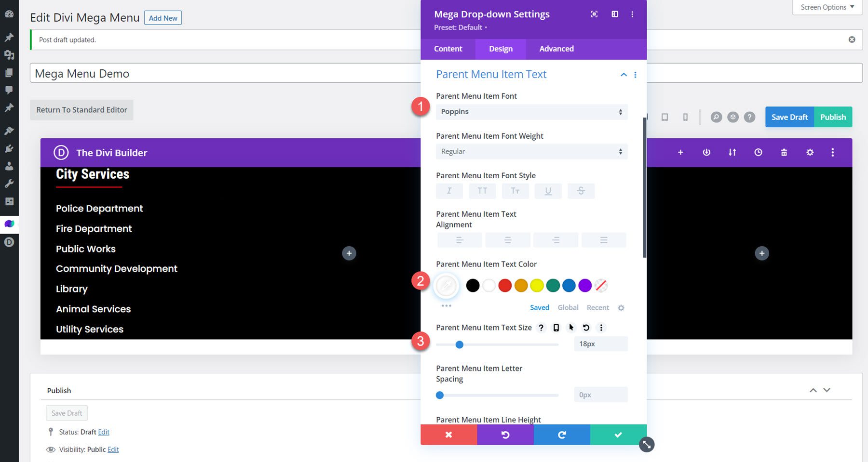Click the swap rows arrows icon
Screen dimensions: 868x462
pyautogui.click(x=732, y=152)
